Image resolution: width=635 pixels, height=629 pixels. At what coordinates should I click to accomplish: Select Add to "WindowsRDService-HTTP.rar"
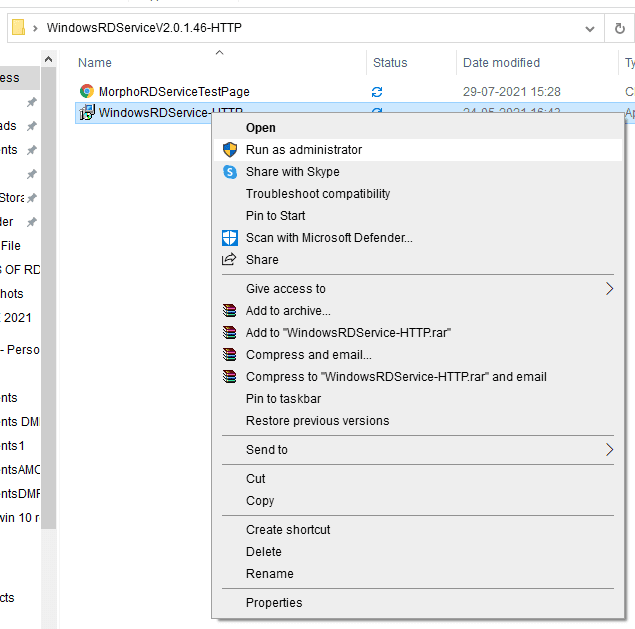418,333
